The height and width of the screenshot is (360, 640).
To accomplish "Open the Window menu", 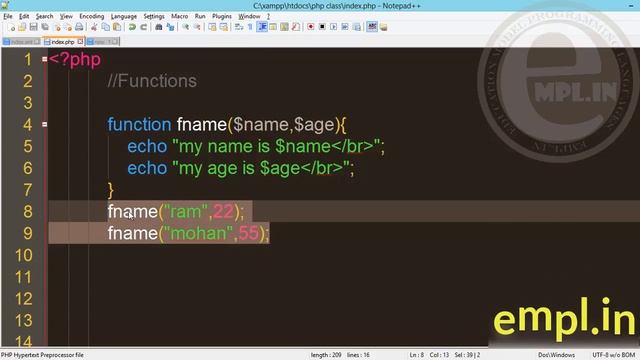I will [x=249, y=16].
